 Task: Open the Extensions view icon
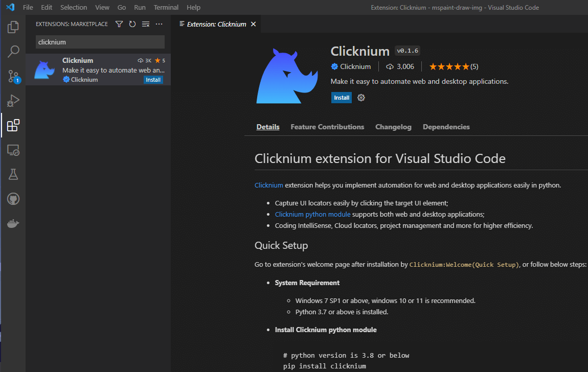13,125
